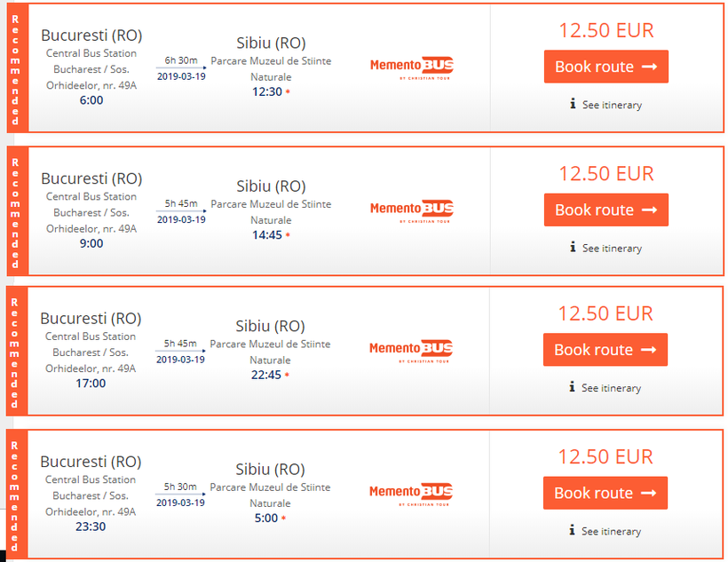Book the 6:00 Bucuresti to Sibiu route
The image size is (728, 562).
coord(605,67)
